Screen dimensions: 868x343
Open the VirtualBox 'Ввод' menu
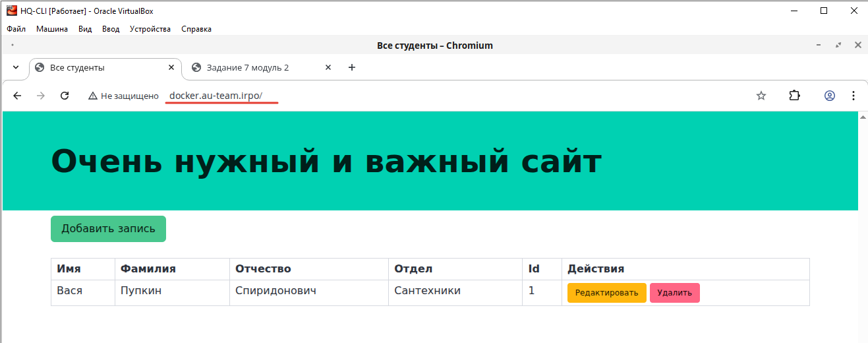click(111, 29)
